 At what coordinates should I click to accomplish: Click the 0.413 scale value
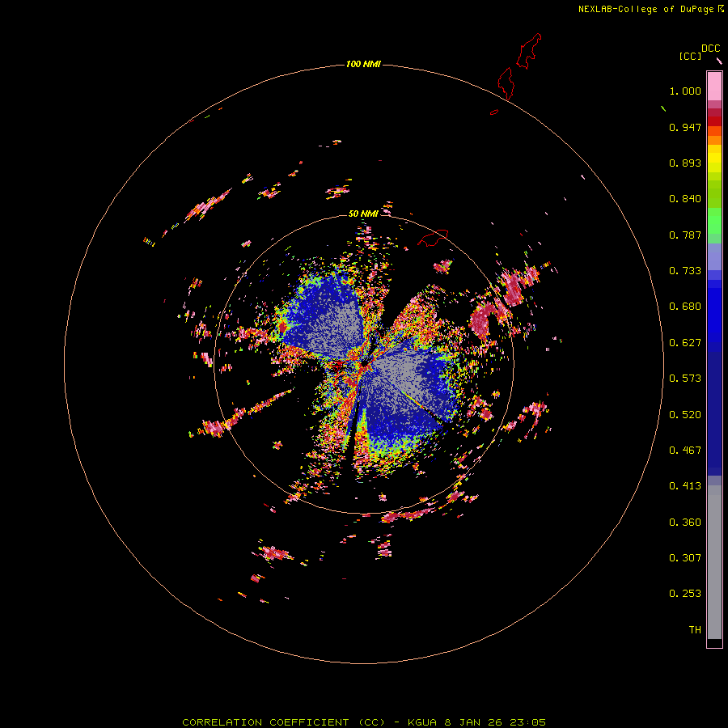coord(685,486)
